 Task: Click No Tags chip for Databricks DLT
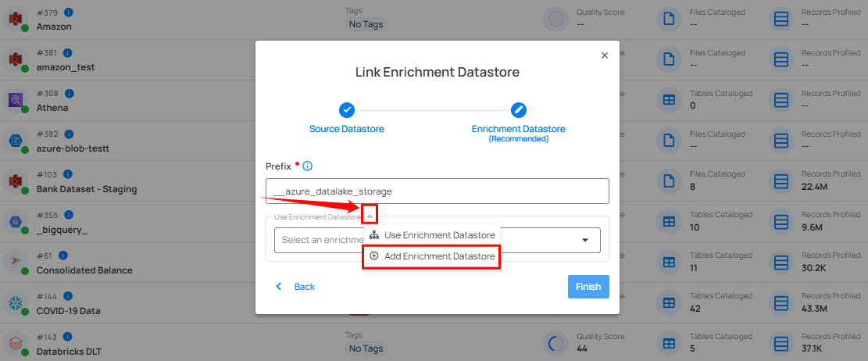[366, 348]
